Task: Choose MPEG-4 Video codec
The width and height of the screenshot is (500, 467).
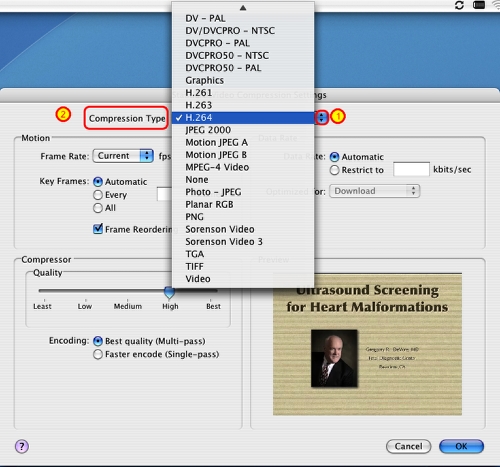Action: click(x=243, y=167)
